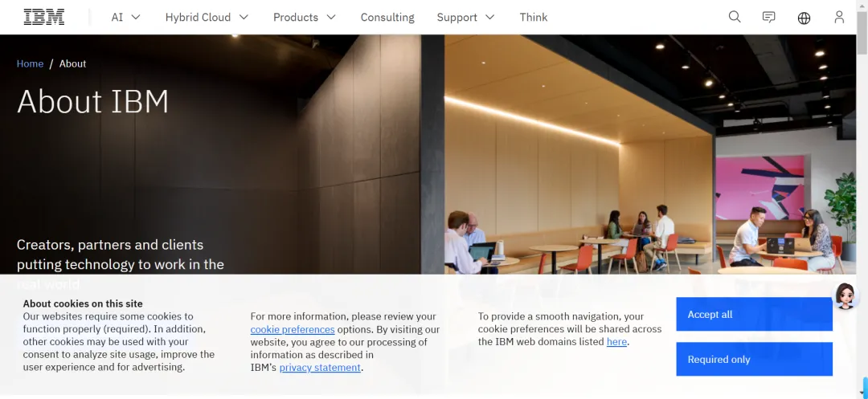Screen dimensions: 868x399
Task: Open the cookie preferences link
Action: [293, 329]
